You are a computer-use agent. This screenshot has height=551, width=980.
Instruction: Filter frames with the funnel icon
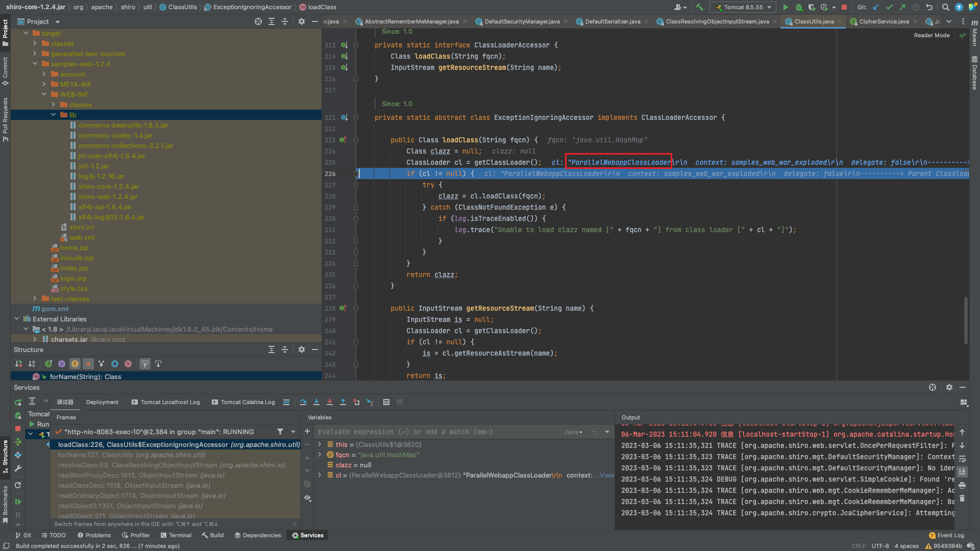280,432
